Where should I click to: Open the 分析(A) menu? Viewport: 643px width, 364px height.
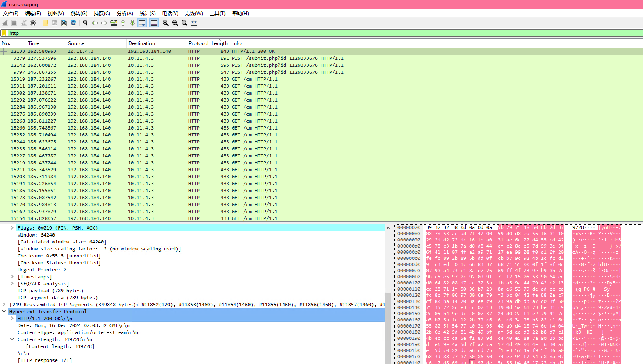[x=125, y=14]
